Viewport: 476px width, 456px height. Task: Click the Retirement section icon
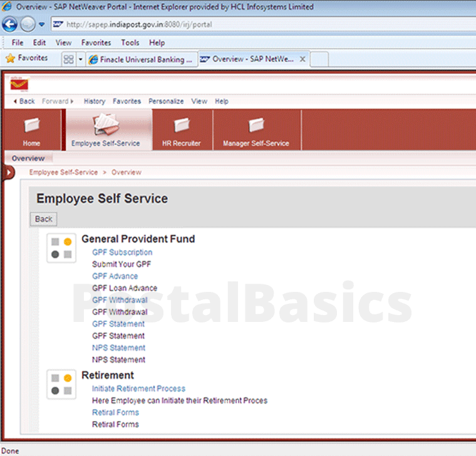(x=61, y=384)
